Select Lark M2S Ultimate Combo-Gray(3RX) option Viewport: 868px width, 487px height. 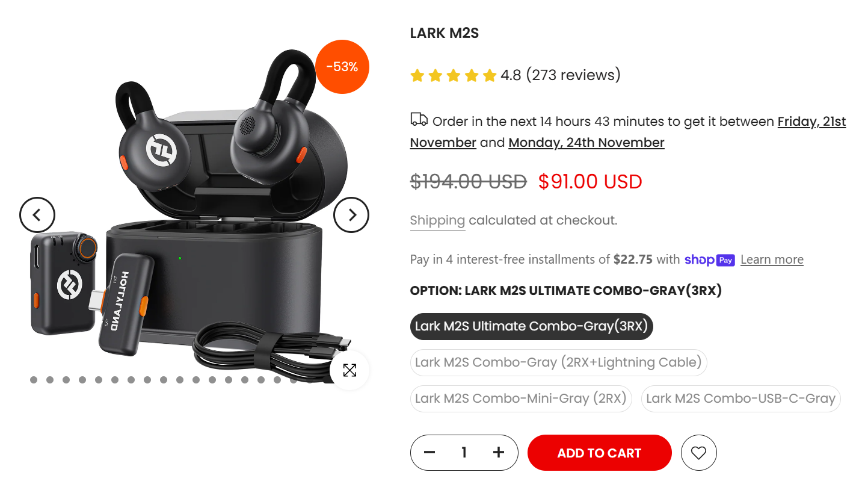(x=532, y=326)
